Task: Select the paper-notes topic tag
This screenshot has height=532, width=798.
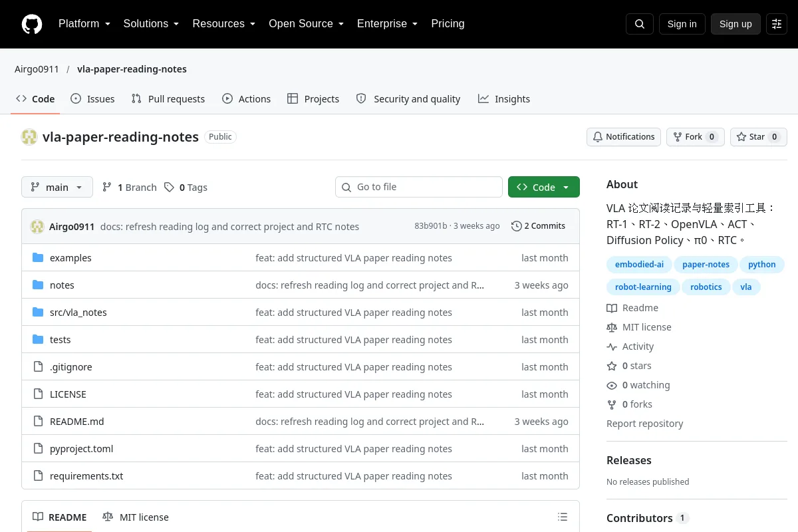Action: tap(706, 265)
